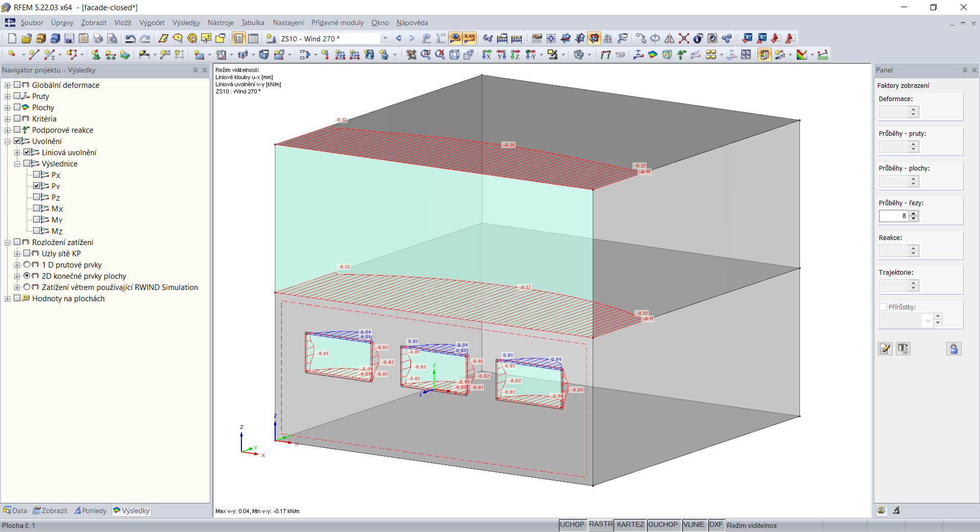Save the current model
The width and height of the screenshot is (980, 532).
pos(69,38)
